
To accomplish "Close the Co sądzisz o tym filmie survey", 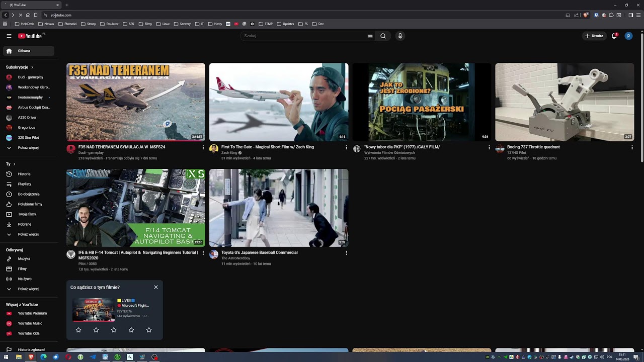I will click(x=156, y=287).
